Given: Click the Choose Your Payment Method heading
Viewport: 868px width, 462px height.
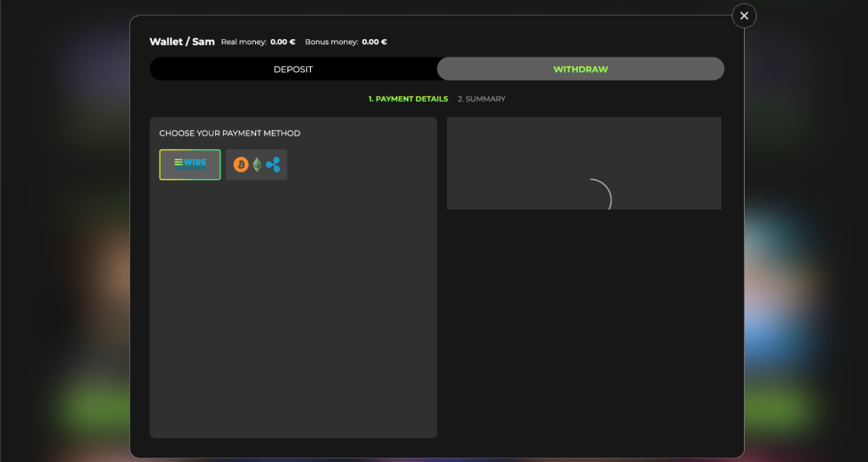Looking at the screenshot, I should pyautogui.click(x=230, y=134).
